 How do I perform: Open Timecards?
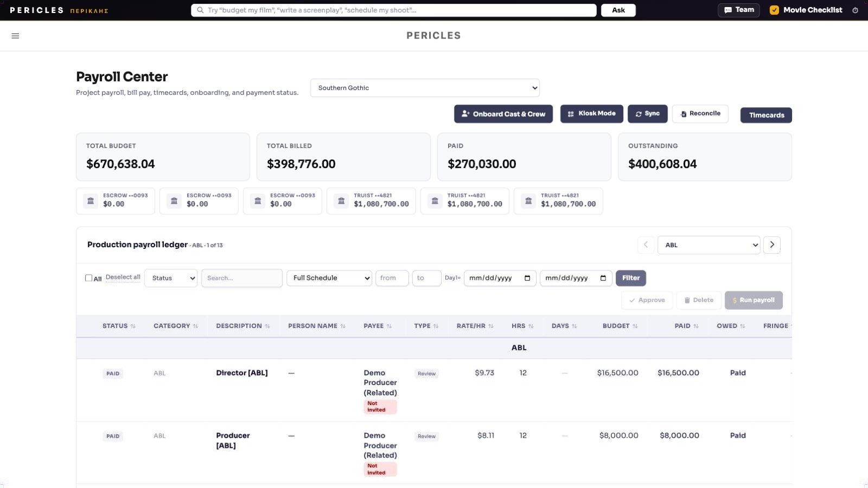766,115
